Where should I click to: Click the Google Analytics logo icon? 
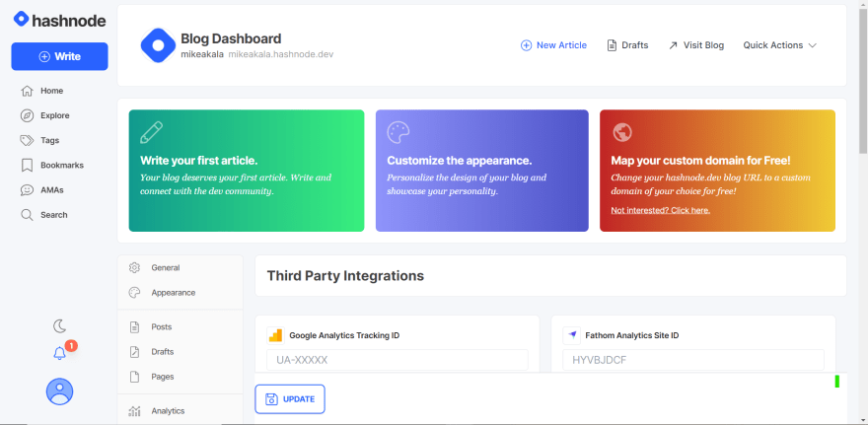pos(275,335)
